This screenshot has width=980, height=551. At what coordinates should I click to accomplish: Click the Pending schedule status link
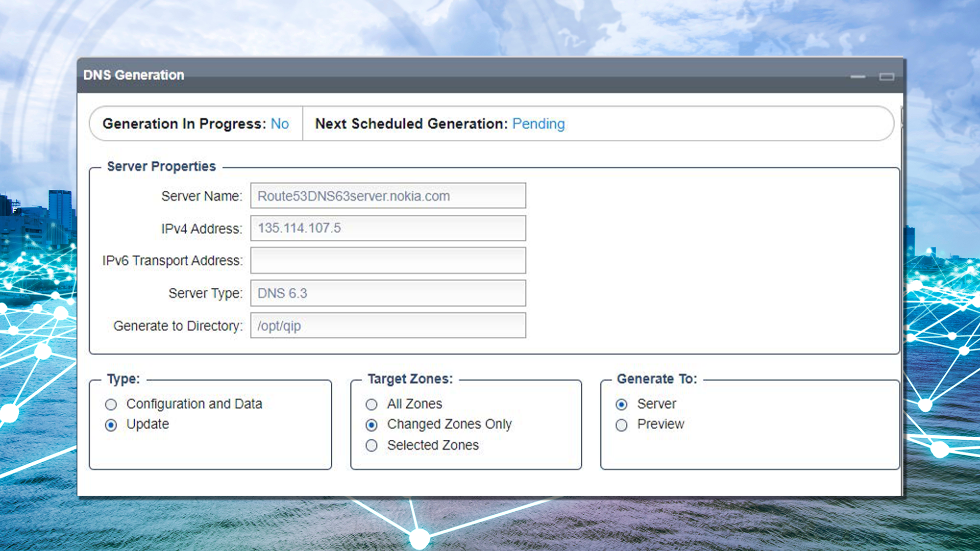(538, 124)
